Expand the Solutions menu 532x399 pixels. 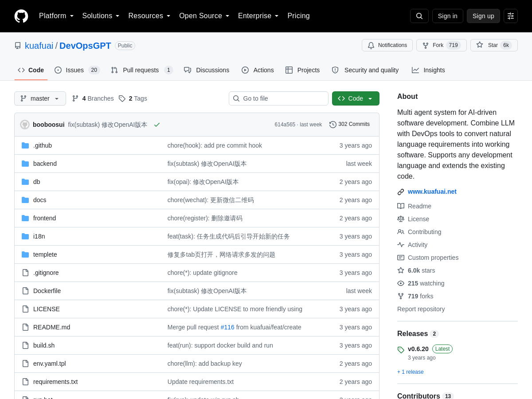pyautogui.click(x=101, y=16)
